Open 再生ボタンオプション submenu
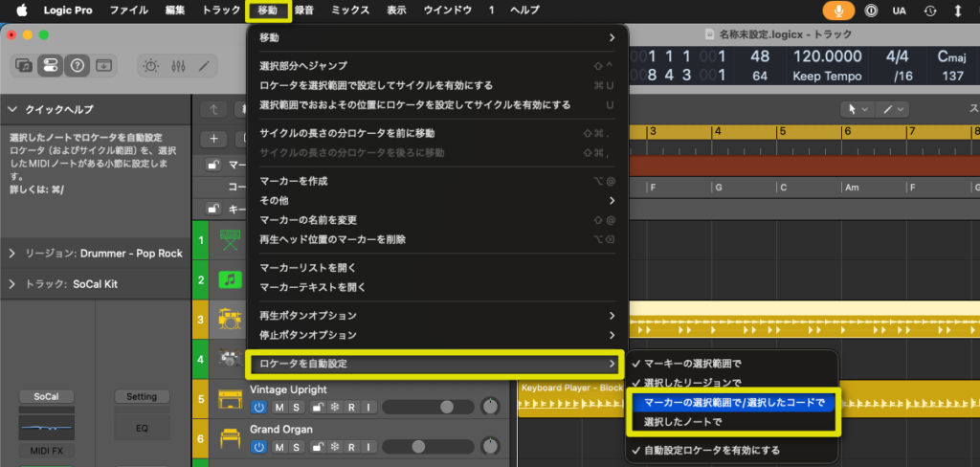Screen dimensions: 980x467 pyautogui.click(x=437, y=315)
